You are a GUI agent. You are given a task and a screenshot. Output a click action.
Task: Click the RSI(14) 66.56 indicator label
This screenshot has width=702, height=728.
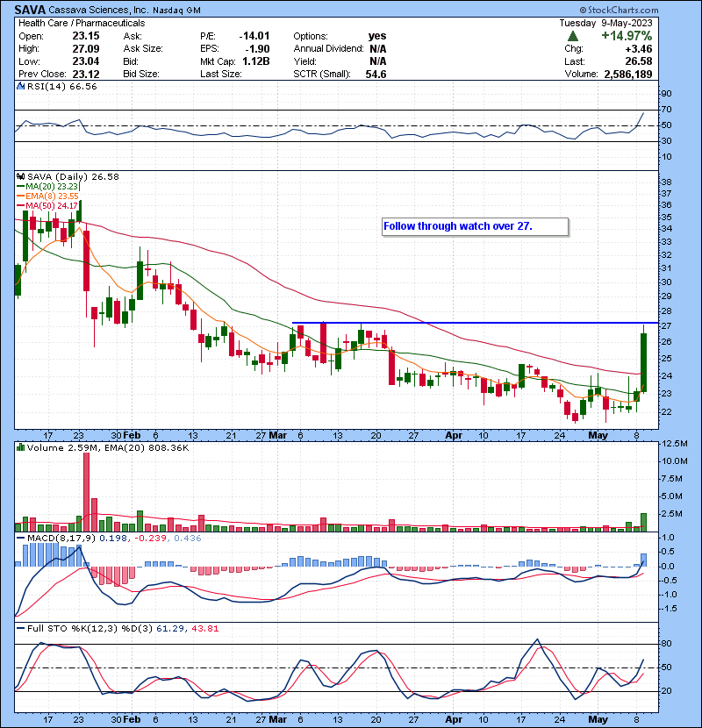coord(61,86)
